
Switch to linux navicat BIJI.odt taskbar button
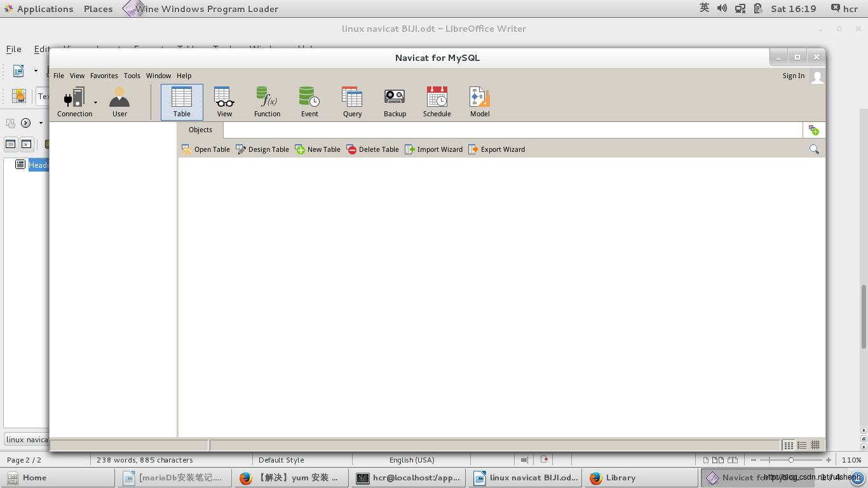525,478
